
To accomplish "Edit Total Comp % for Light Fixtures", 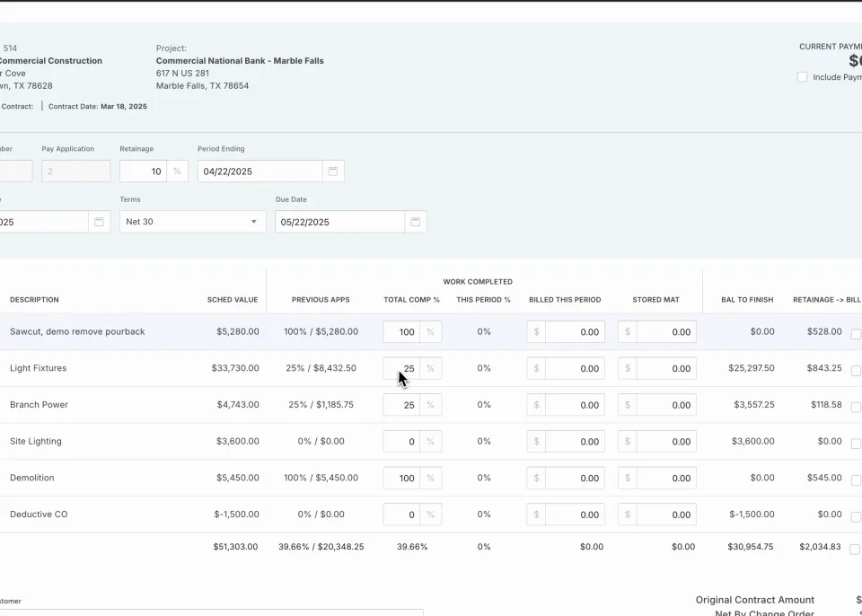I will coord(401,368).
